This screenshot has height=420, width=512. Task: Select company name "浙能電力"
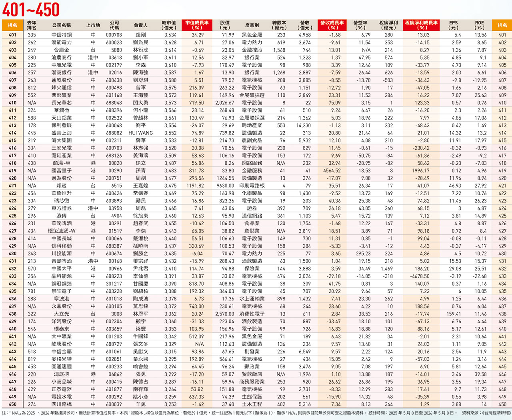[62, 42]
